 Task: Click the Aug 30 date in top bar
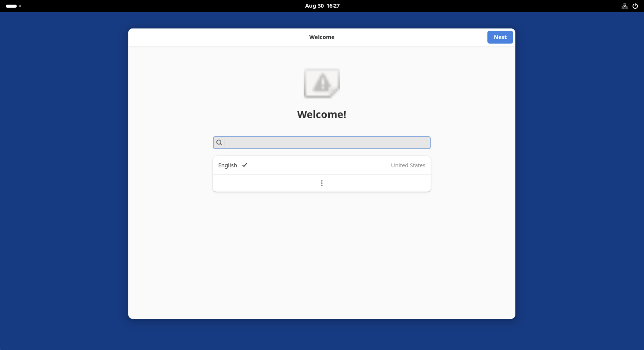(314, 6)
